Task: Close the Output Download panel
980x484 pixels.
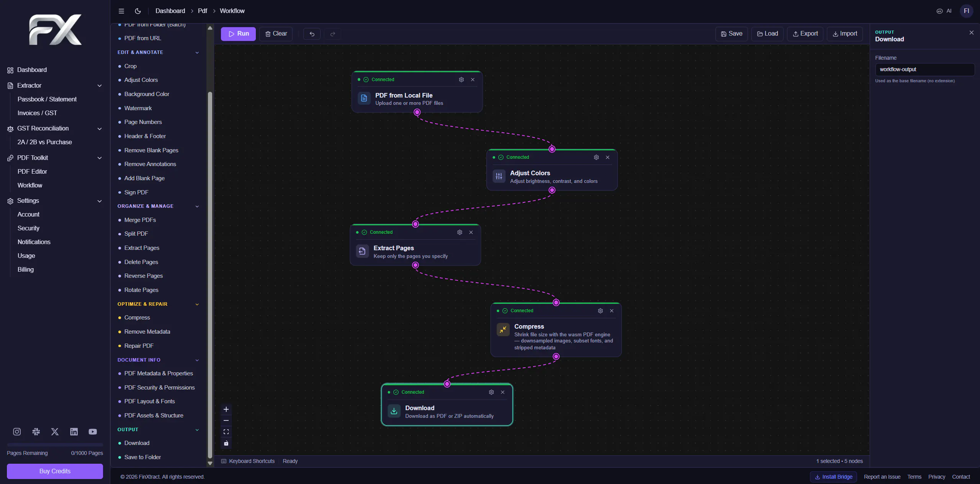Action: coord(972,33)
